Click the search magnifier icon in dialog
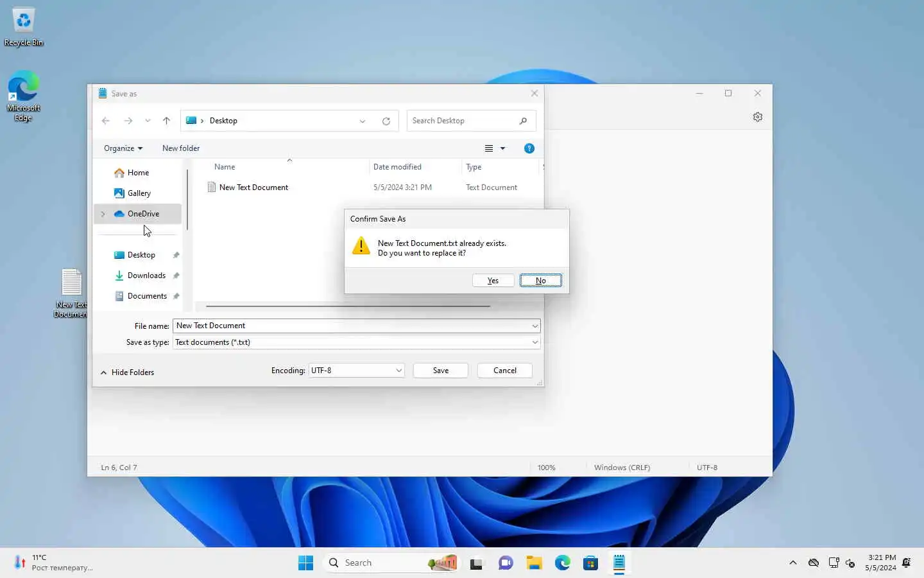924x578 pixels. 523,121
